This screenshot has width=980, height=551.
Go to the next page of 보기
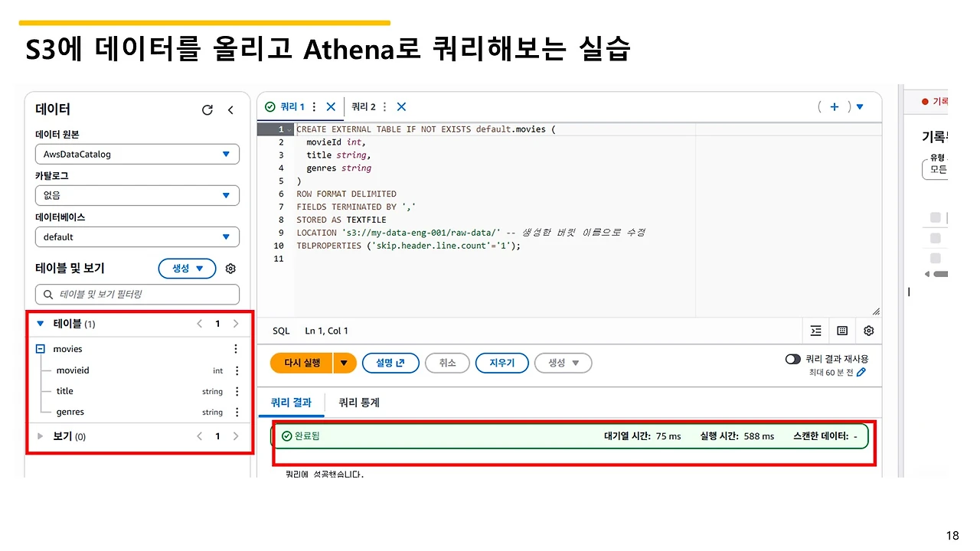pos(236,436)
